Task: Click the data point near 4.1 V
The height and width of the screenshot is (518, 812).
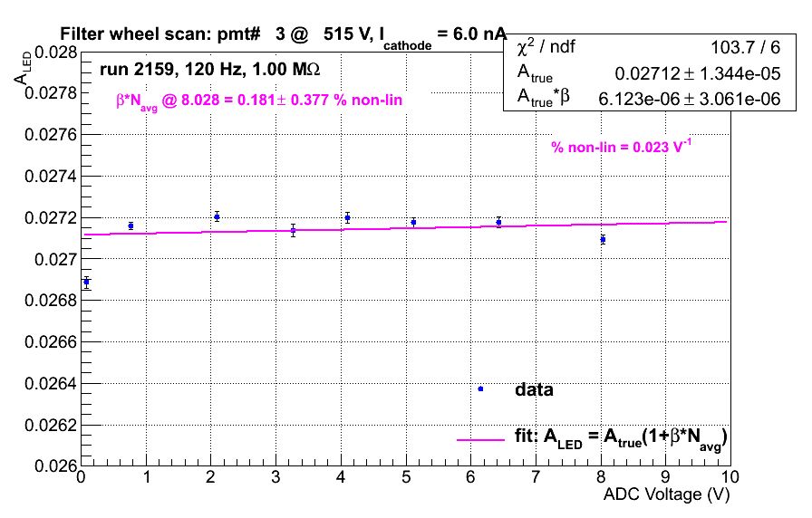Action: click(347, 218)
